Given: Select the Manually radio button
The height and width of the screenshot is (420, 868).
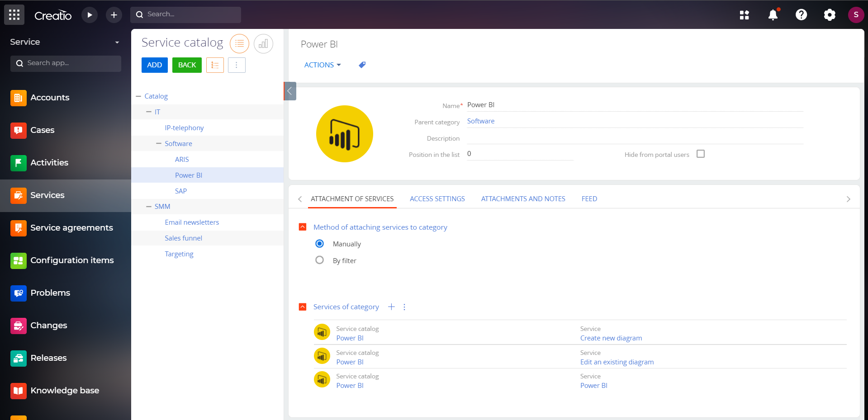Looking at the screenshot, I should pos(319,244).
